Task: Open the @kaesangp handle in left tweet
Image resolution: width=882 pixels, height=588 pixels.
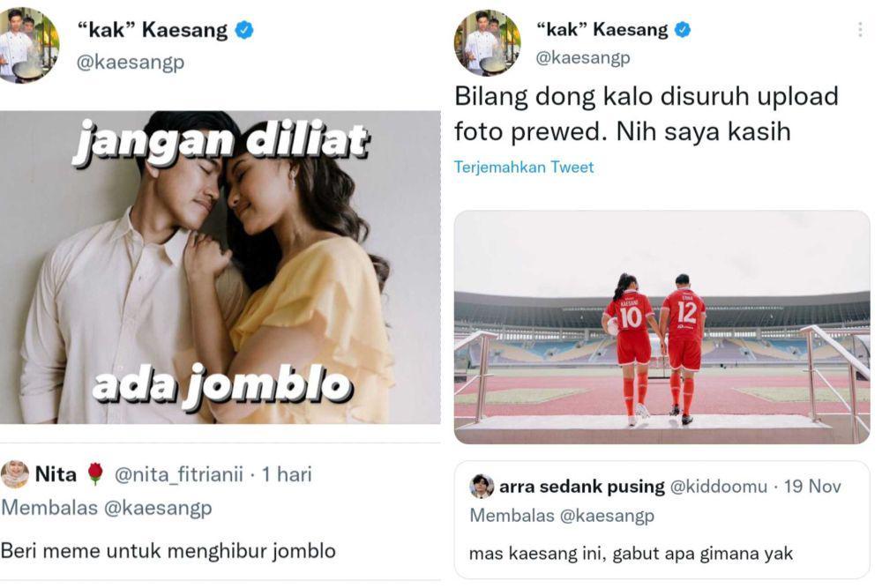Action: coord(131,62)
